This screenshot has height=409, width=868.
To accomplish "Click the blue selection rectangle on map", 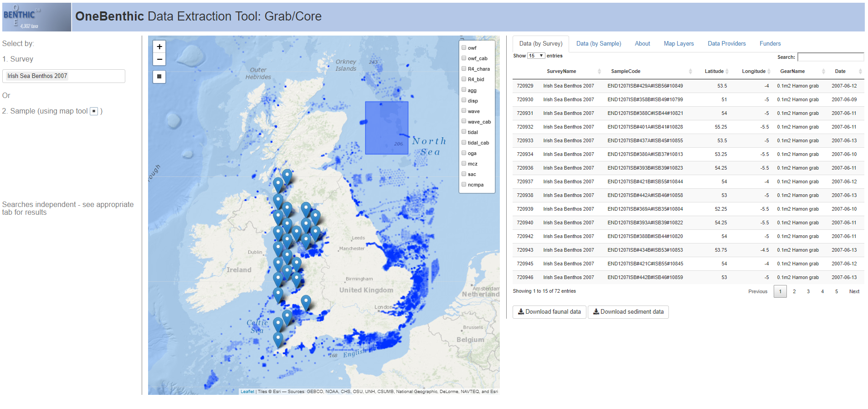I will [386, 128].
